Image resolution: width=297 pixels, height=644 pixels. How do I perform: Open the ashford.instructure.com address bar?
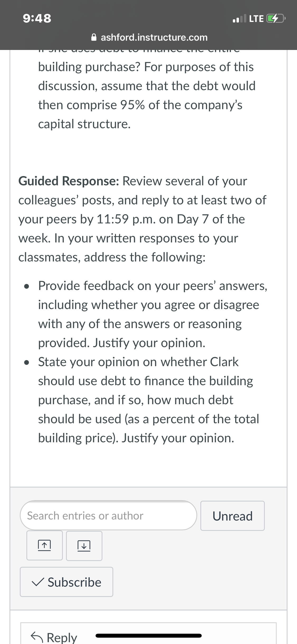(149, 37)
